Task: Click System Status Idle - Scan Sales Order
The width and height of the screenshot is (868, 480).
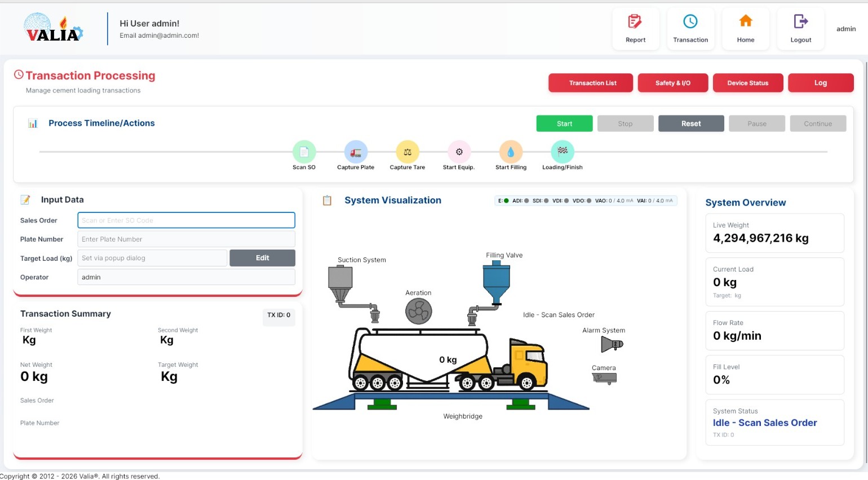Action: (764, 423)
